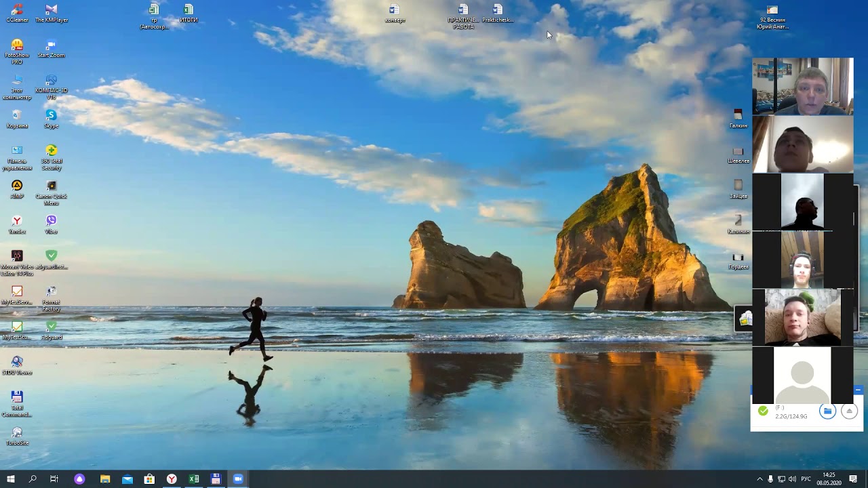Launch The KMPlayer desktop icon

(52, 13)
